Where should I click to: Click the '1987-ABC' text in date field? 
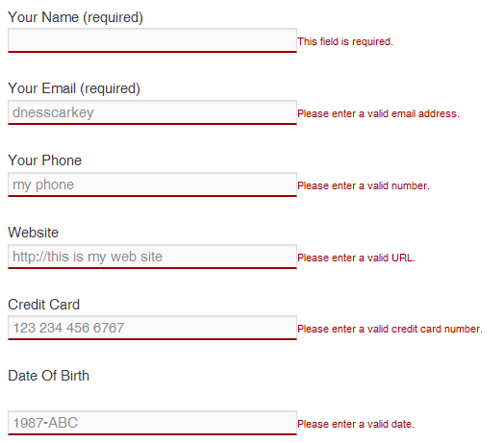[x=45, y=423]
